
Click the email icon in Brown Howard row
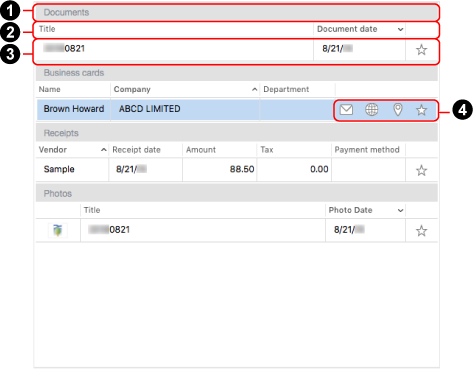346,109
